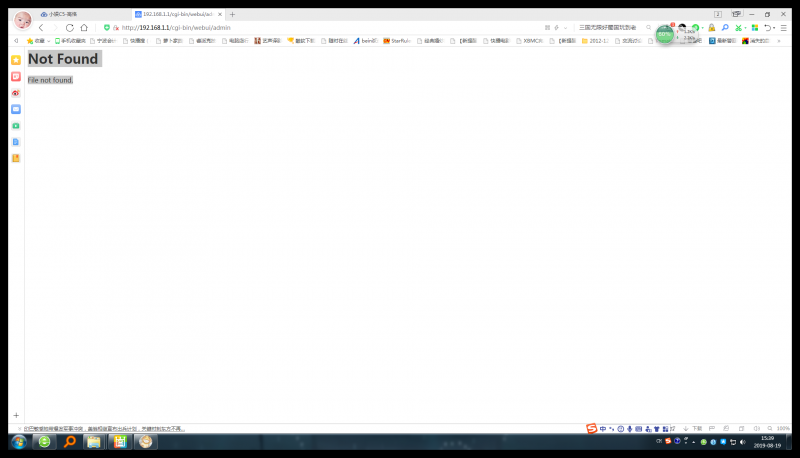Go to browser home page

[x=84, y=28]
